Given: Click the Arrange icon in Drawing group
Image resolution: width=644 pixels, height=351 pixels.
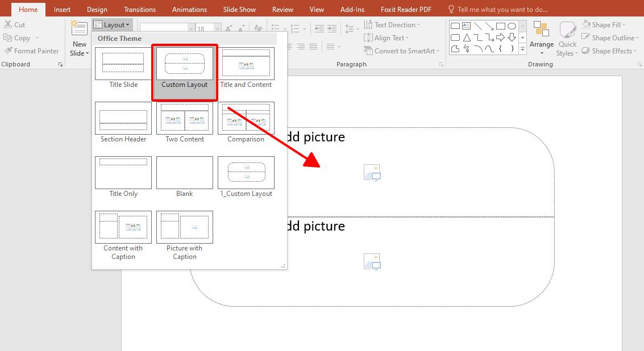Looking at the screenshot, I should [x=541, y=37].
